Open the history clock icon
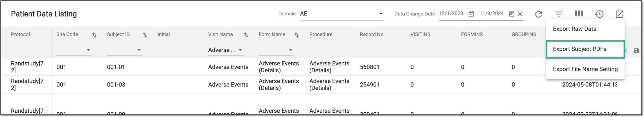Screen dimensions: 644x117 click(599, 14)
